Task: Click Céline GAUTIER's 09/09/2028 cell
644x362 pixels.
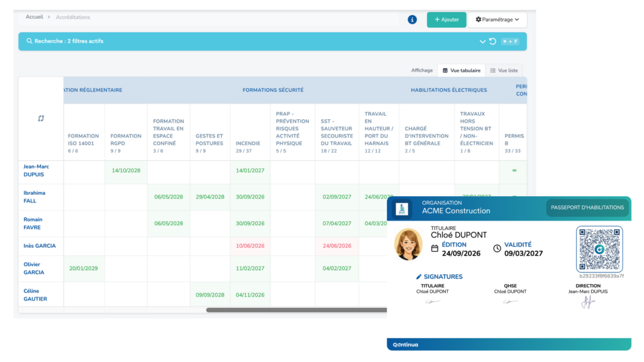Action: coord(210,295)
